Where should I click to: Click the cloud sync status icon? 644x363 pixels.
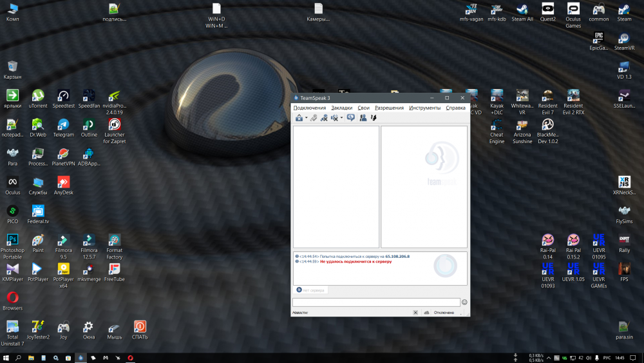point(426,313)
